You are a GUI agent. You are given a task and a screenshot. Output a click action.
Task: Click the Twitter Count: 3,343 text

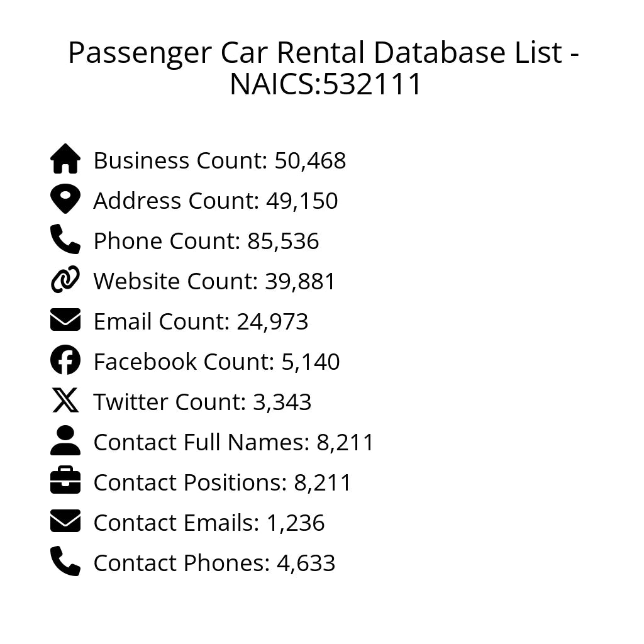click(203, 402)
